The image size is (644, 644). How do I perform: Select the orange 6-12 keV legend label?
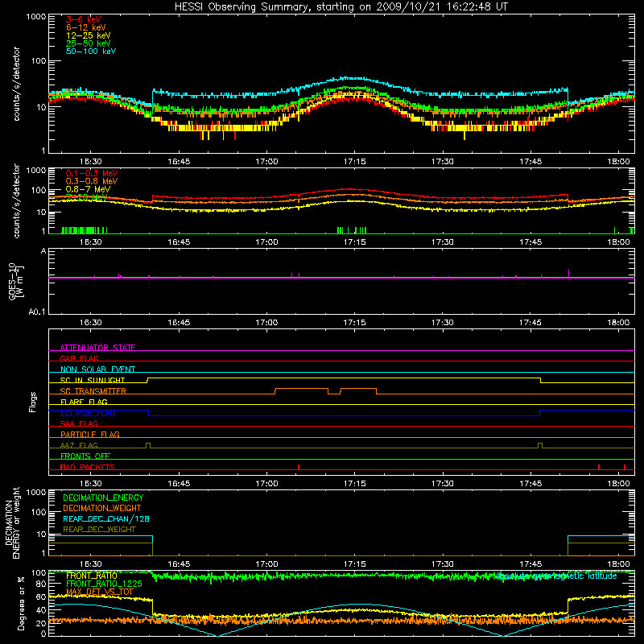coord(86,27)
